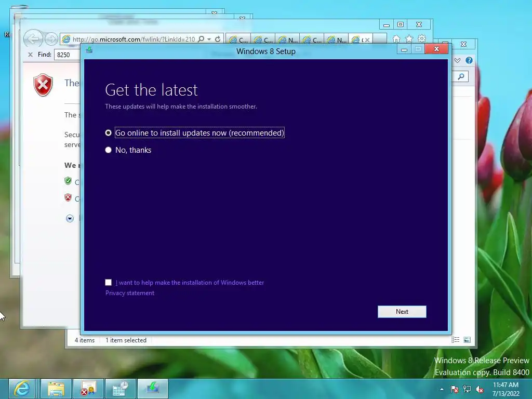This screenshot has width=532, height=399.
Task: Go back in Internet Explorer
Action: 33,39
